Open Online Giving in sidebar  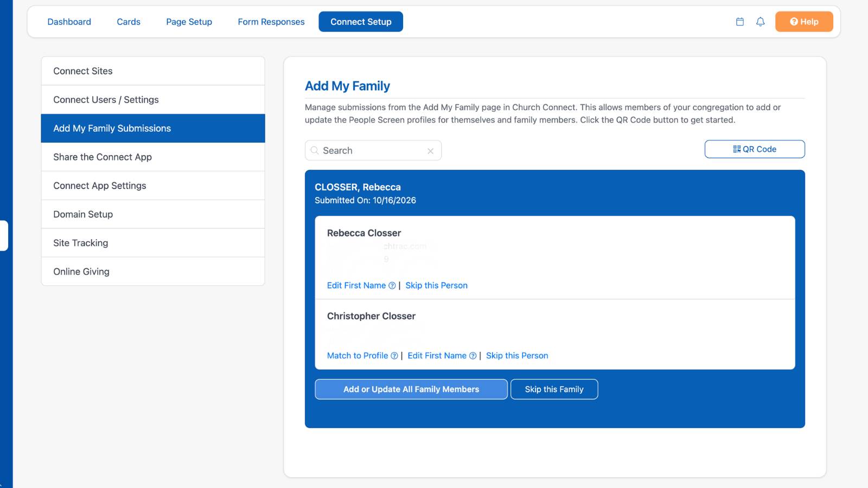tap(153, 272)
